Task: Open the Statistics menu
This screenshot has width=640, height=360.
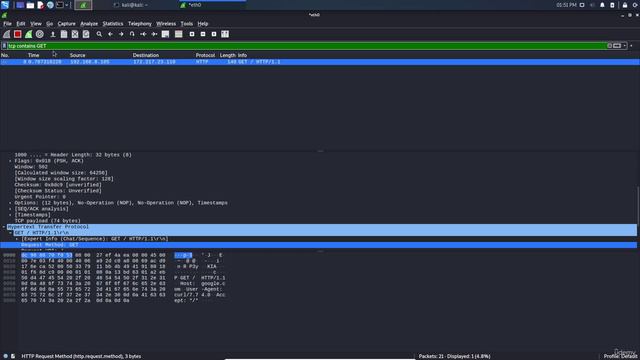Action: coord(113,24)
